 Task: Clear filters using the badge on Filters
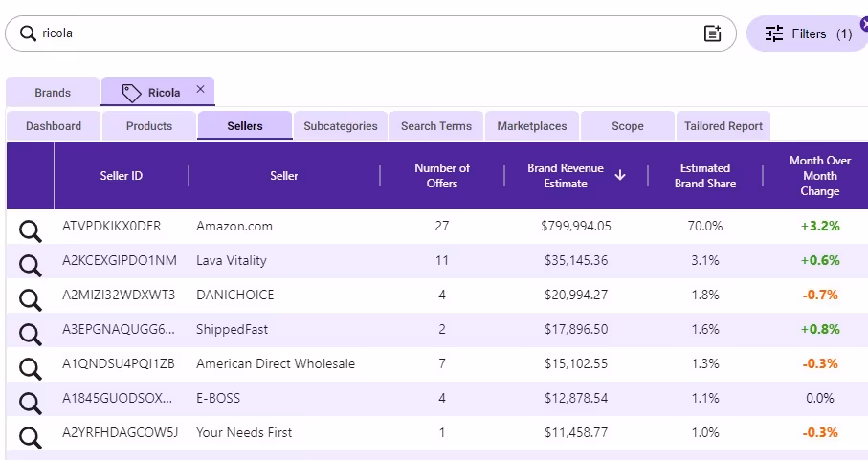click(864, 24)
